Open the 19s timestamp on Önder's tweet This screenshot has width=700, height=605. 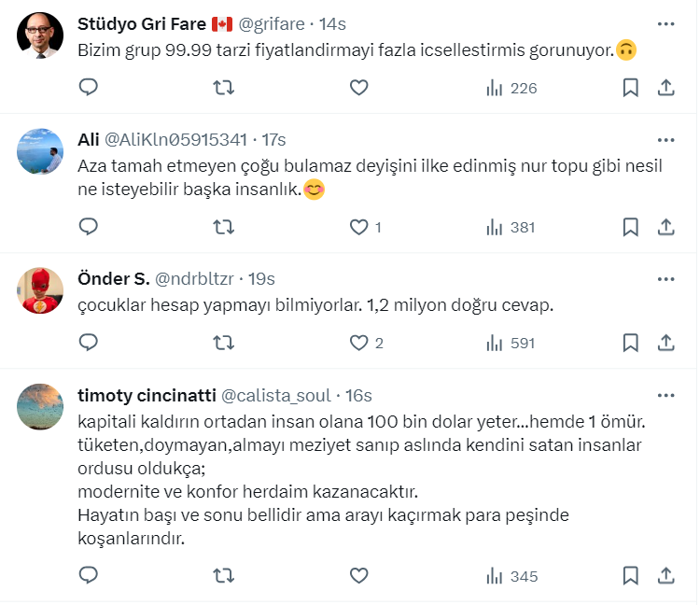262,278
